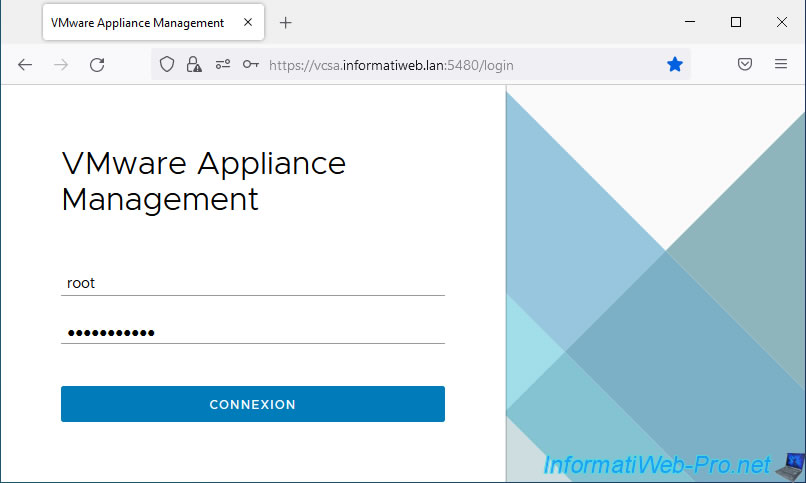This screenshot has width=806, height=483.
Task: Reload the current page
Action: 97,65
